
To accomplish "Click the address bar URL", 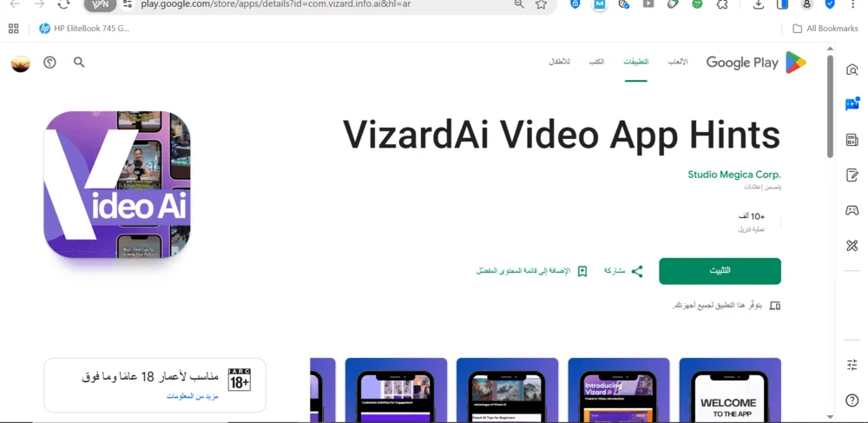I will [x=276, y=4].
